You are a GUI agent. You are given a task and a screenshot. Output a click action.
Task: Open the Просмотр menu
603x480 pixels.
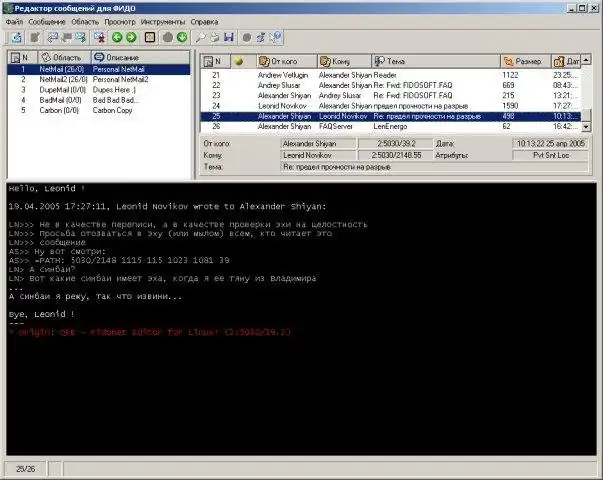click(x=120, y=22)
